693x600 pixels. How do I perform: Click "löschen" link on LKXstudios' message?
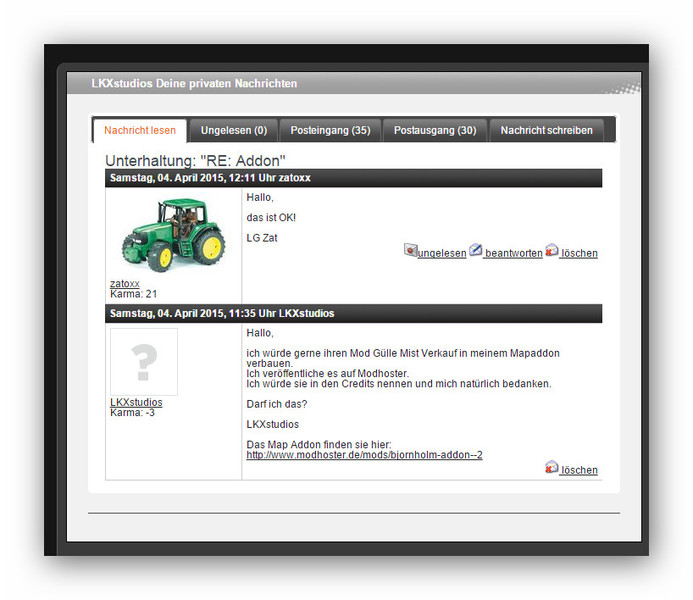(579, 471)
